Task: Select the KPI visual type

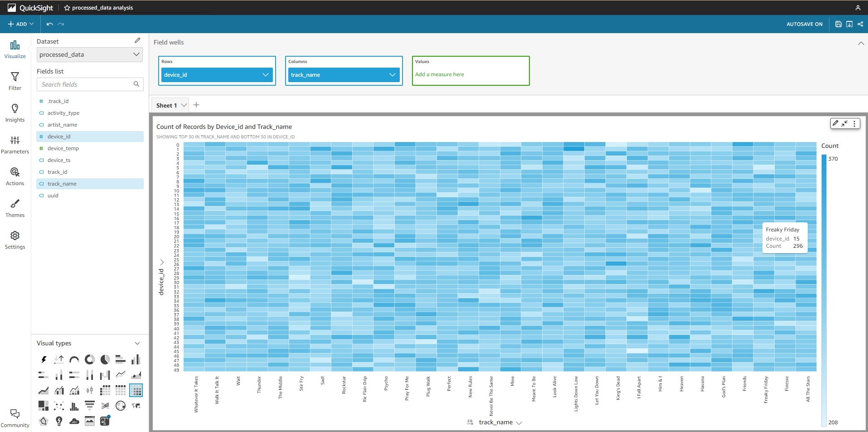Action: [x=59, y=359]
